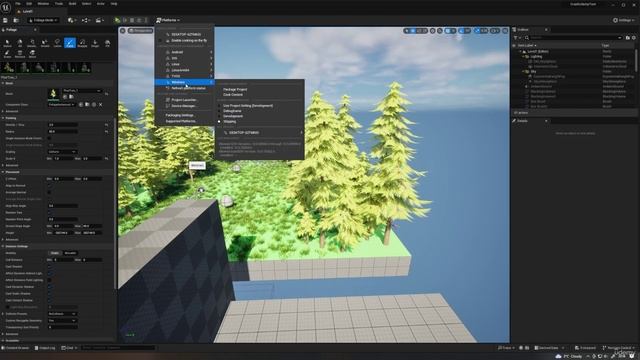This screenshot has height=360, width=640.
Task: Click the outliner filter icon
Action: click(516, 38)
